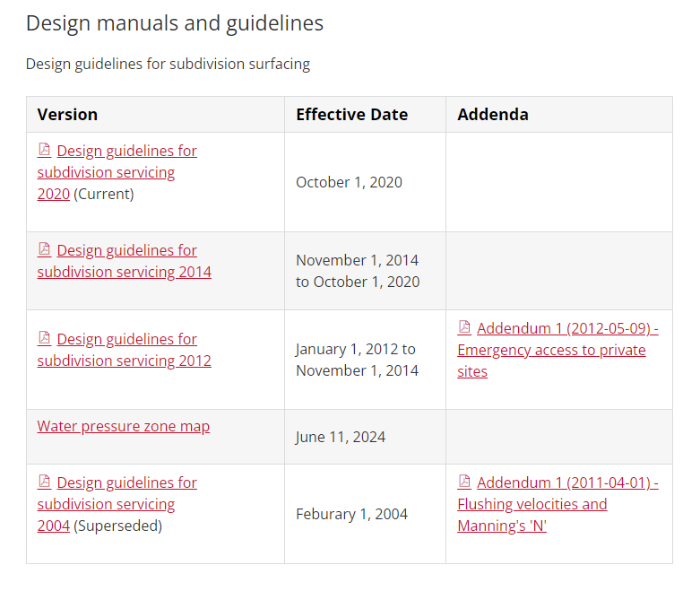Click the Version column header
Image resolution: width=700 pixels, height=591 pixels.
(x=67, y=114)
